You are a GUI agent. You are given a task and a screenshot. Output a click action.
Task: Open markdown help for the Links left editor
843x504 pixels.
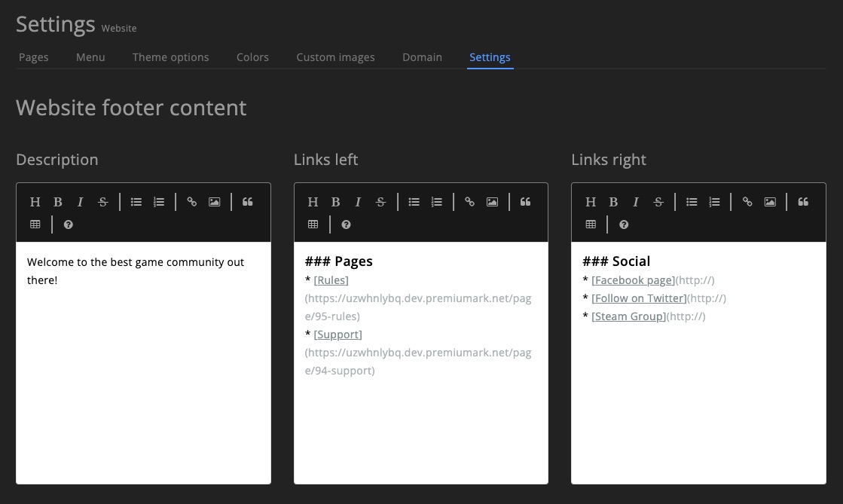click(346, 224)
